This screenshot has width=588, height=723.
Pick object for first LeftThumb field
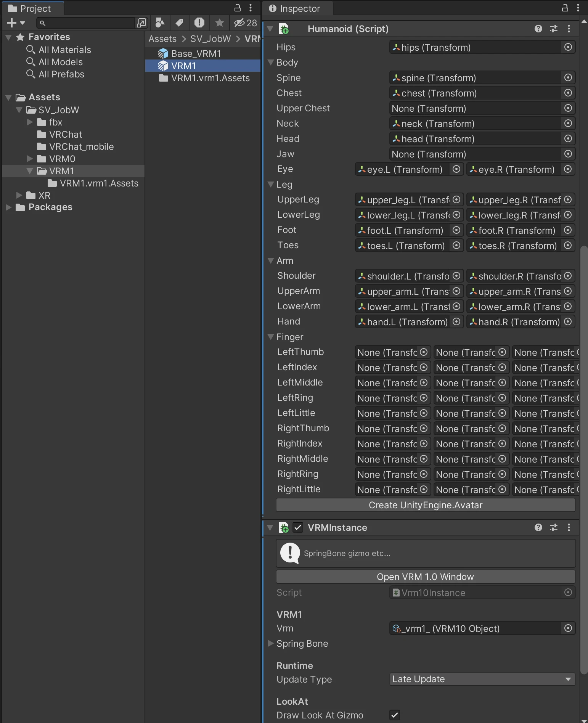pyautogui.click(x=424, y=352)
